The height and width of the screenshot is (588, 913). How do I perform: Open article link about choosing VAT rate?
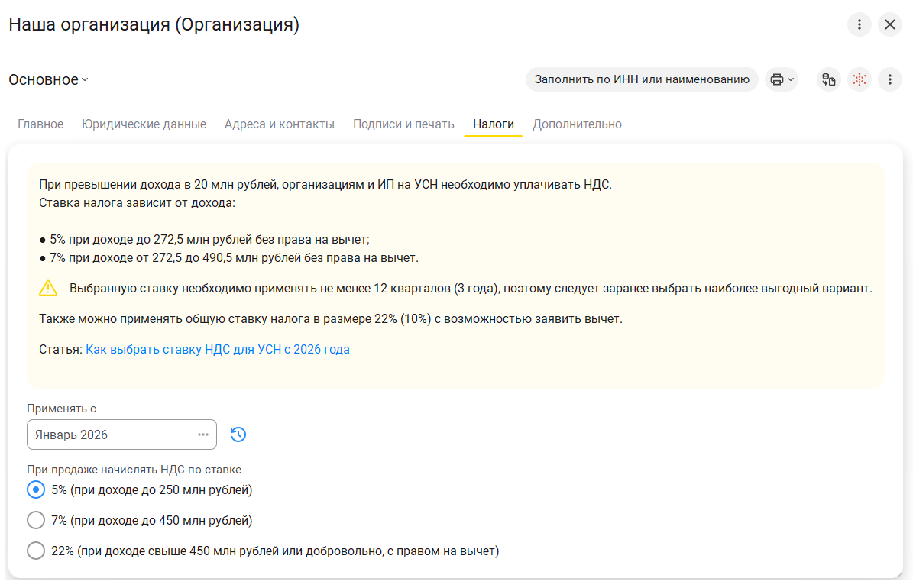pyautogui.click(x=218, y=350)
